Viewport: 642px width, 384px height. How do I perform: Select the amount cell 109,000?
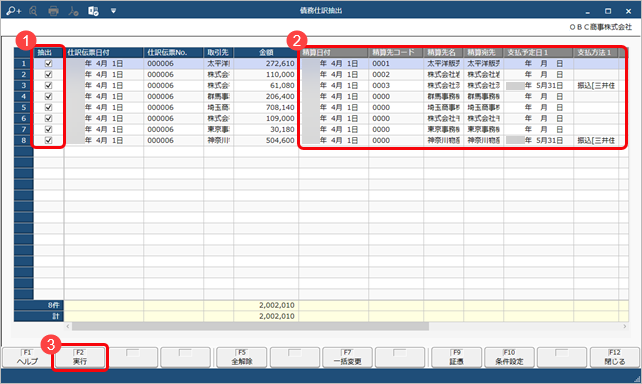tap(266, 118)
